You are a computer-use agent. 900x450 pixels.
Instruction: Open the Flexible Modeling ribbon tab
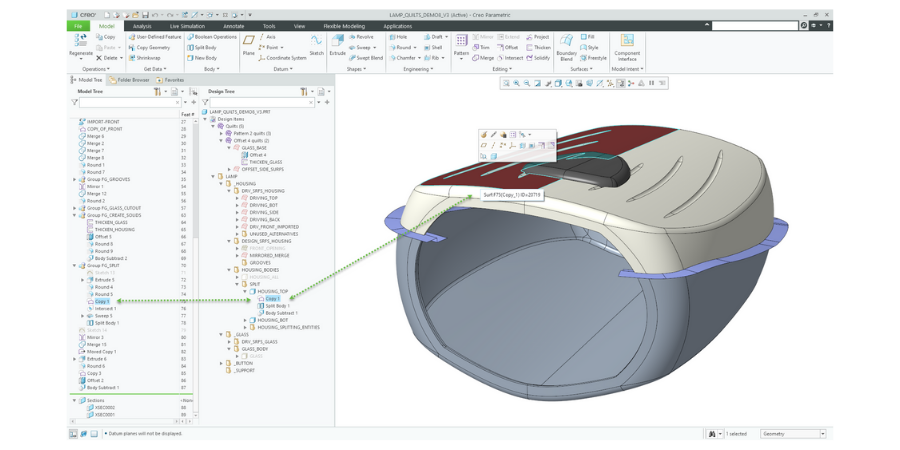coord(343,26)
